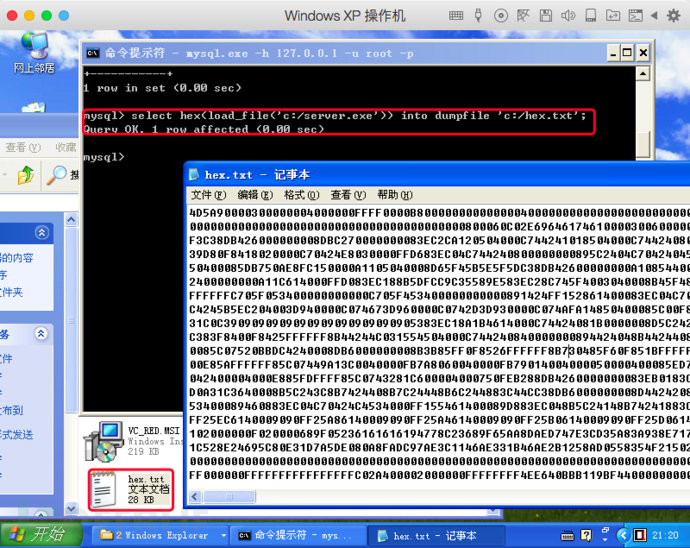
Task: Open 帮助(H) menu in Notepad
Action: (395, 195)
